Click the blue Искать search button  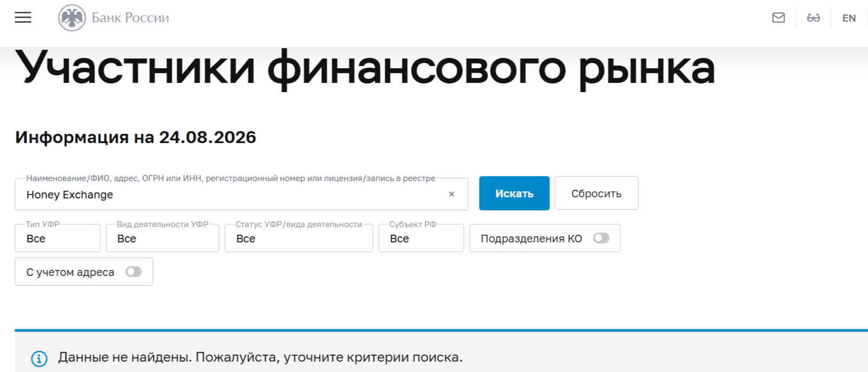pyautogui.click(x=514, y=193)
